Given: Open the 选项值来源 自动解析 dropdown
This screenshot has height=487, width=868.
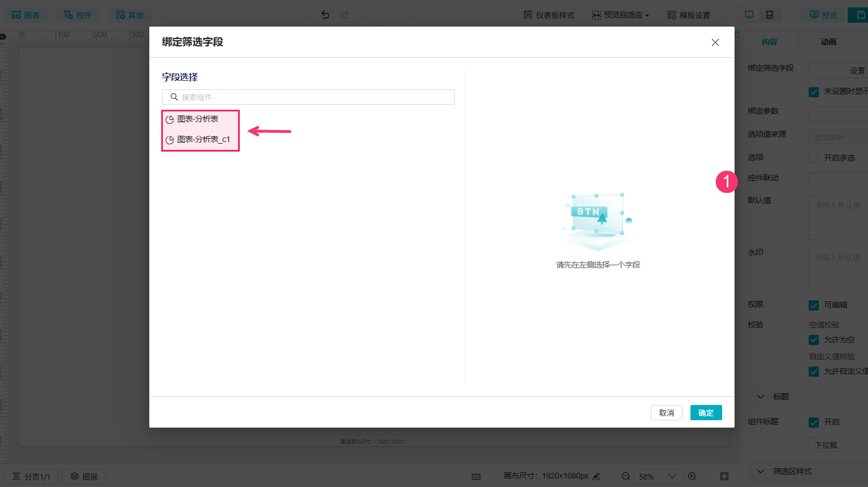Looking at the screenshot, I should click(839, 137).
